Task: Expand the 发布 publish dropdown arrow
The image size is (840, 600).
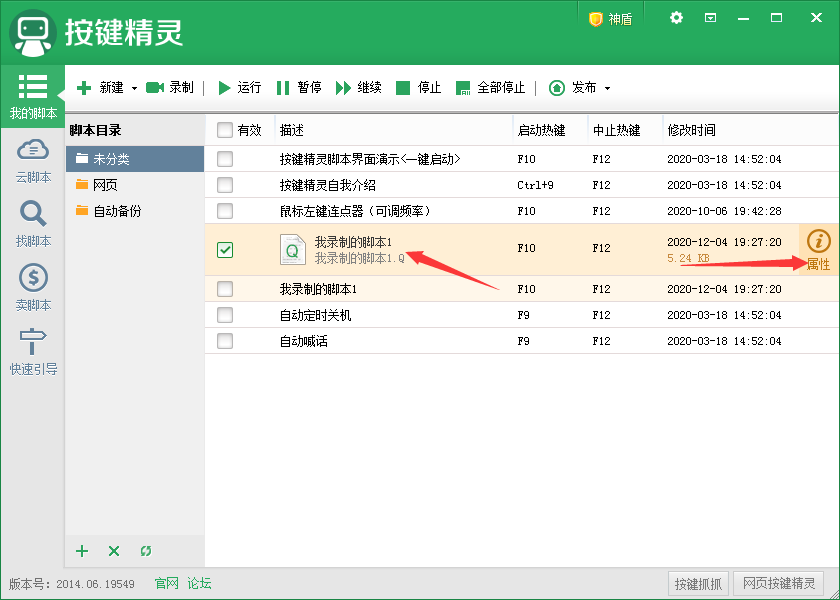Action: coord(607,88)
